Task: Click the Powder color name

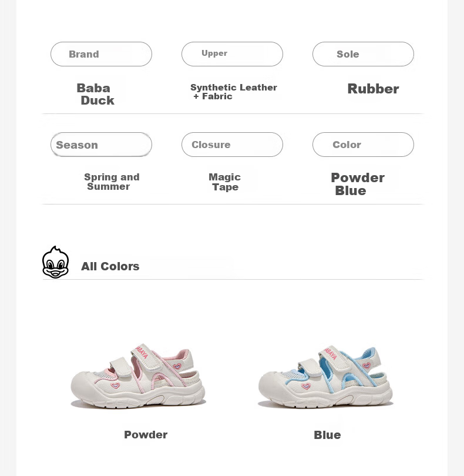Action: 146,434
